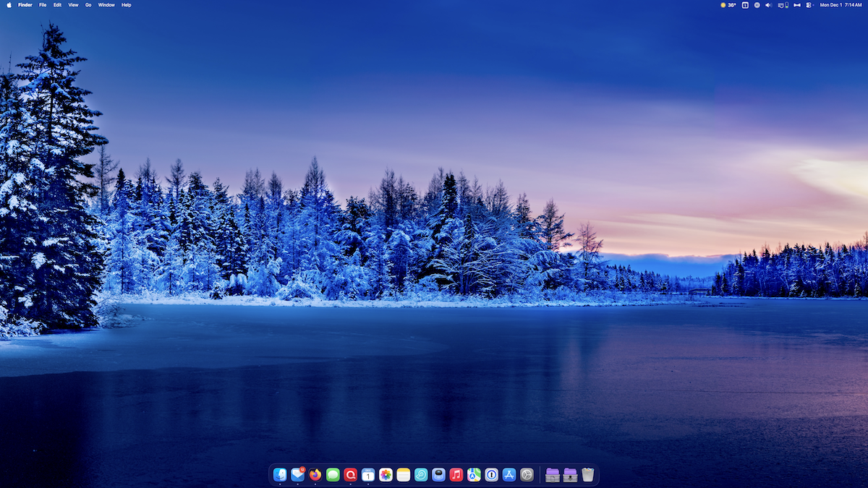Open the Window menu in the menu bar
Image resolution: width=868 pixels, height=488 pixels.
coord(106,5)
